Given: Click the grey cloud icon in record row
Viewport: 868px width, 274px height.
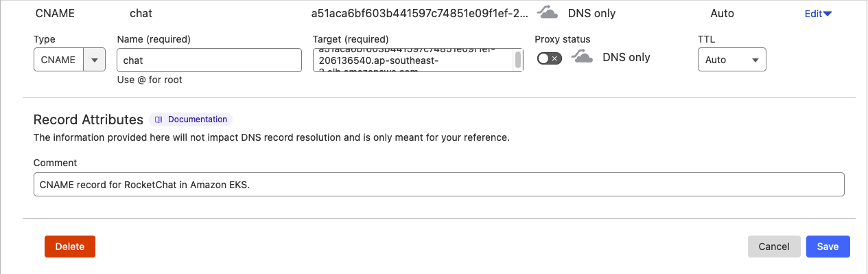Looking at the screenshot, I should [x=547, y=13].
